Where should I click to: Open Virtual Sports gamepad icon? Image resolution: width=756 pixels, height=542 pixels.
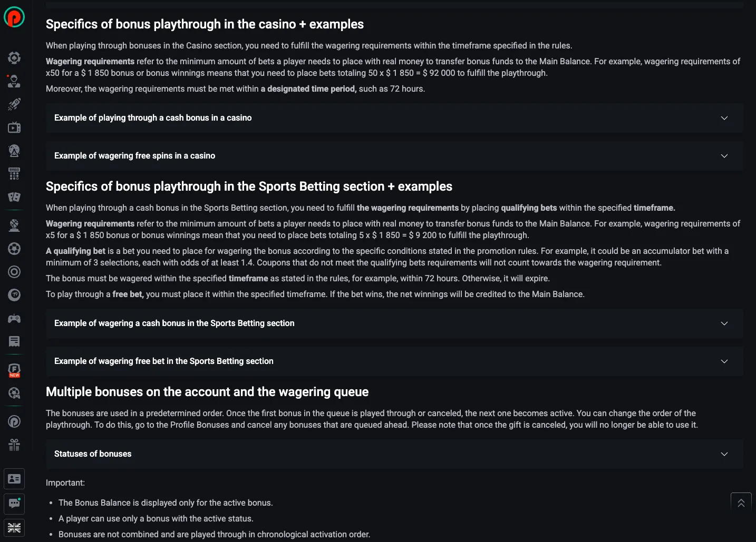pos(14,318)
